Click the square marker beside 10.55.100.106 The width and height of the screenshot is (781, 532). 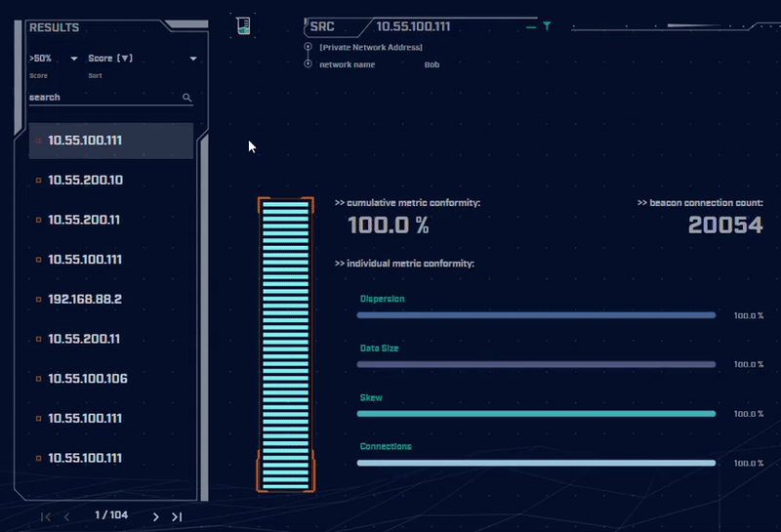[x=38, y=379]
